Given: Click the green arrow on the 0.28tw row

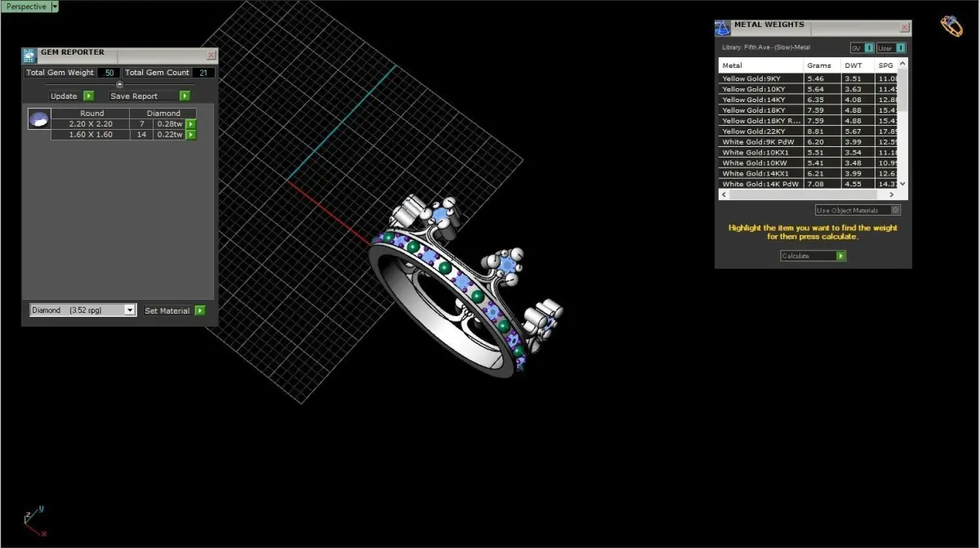Looking at the screenshot, I should (191, 124).
